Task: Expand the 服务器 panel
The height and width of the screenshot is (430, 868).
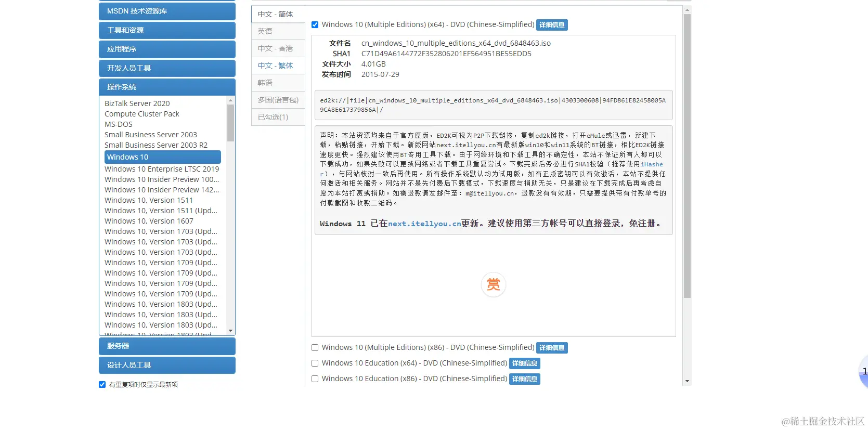Action: pos(167,346)
